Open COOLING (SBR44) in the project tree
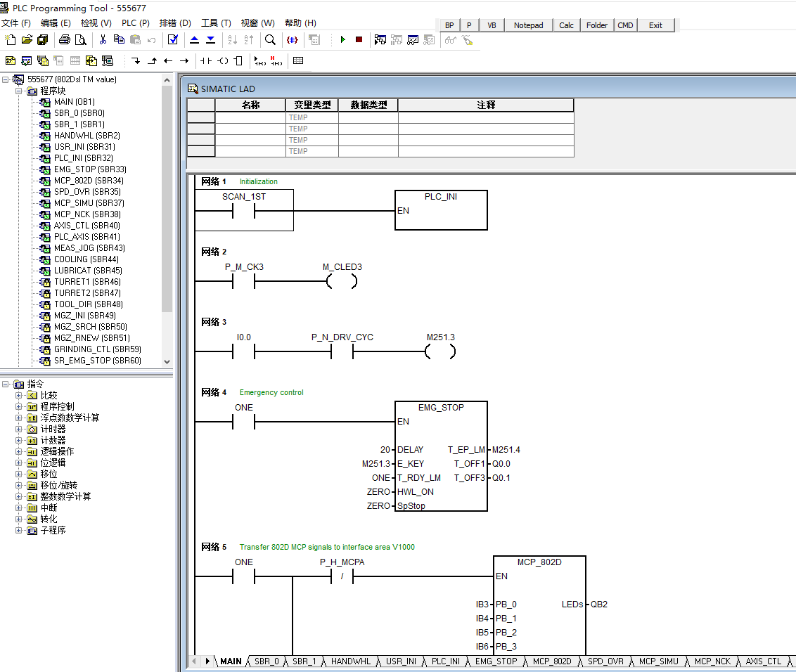The width and height of the screenshot is (796, 672). (x=86, y=259)
